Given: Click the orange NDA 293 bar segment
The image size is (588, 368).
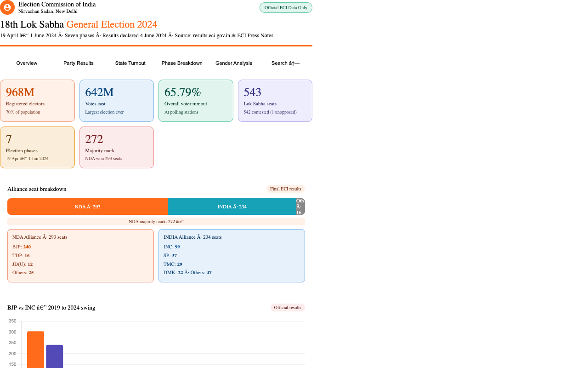Looking at the screenshot, I should point(88,207).
